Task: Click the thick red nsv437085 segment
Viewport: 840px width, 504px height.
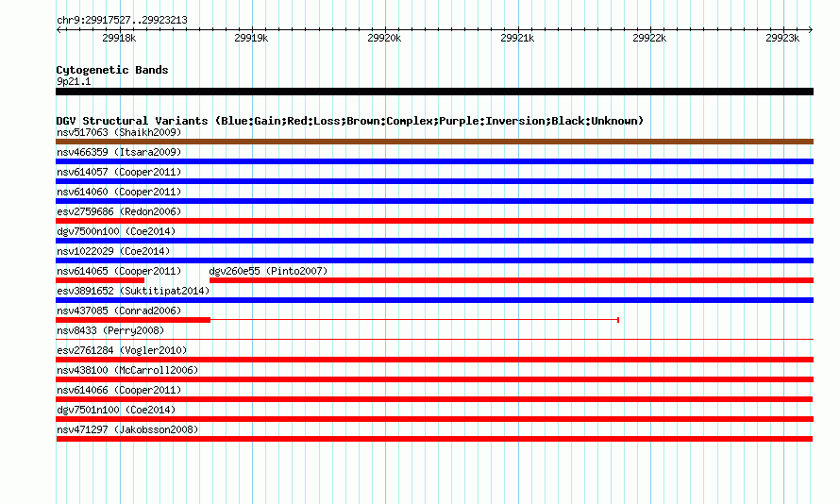Action: pos(133,320)
